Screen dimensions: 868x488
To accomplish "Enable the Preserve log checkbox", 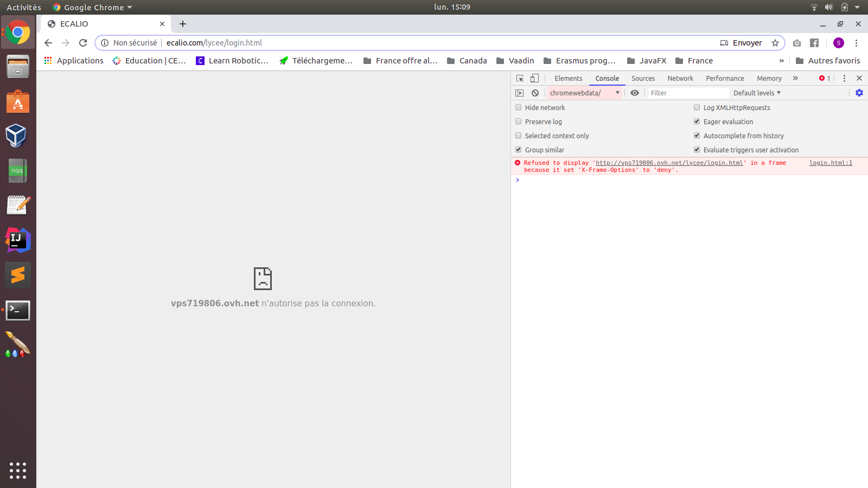I will 519,121.
